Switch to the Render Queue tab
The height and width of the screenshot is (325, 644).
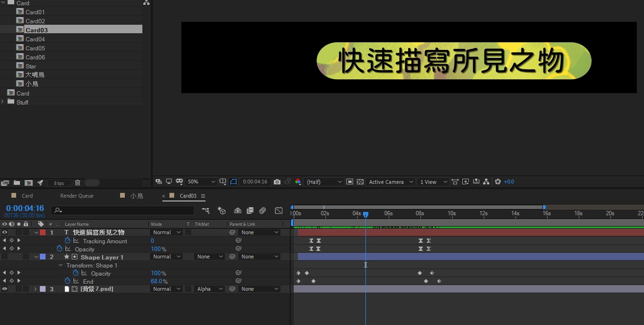76,196
